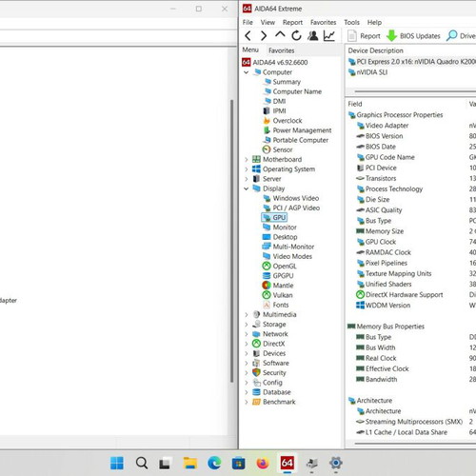Open the Report menu
The height and width of the screenshot is (476, 476).
[x=292, y=22]
